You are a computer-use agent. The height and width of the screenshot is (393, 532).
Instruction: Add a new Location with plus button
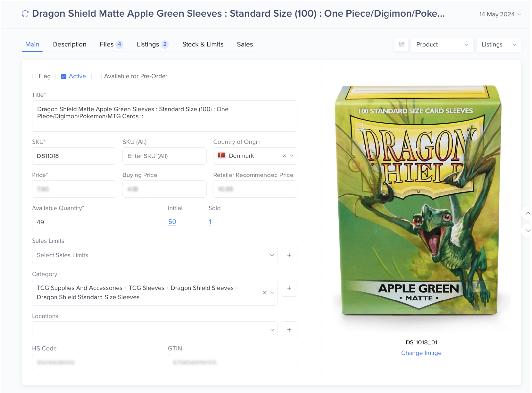(x=289, y=330)
